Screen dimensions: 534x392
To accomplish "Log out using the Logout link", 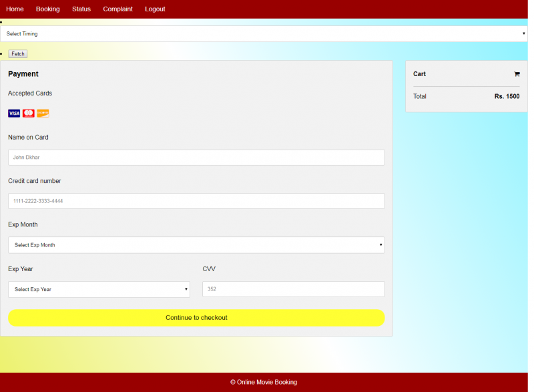I will pos(155,9).
